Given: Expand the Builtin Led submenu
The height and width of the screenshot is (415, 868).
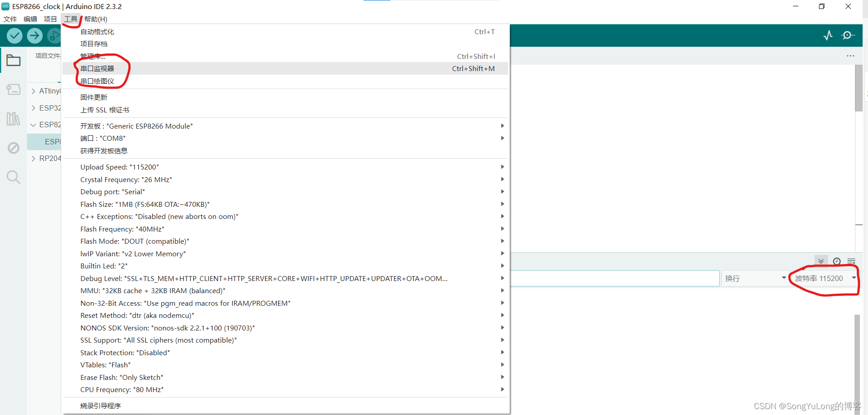Looking at the screenshot, I should pyautogui.click(x=285, y=266).
